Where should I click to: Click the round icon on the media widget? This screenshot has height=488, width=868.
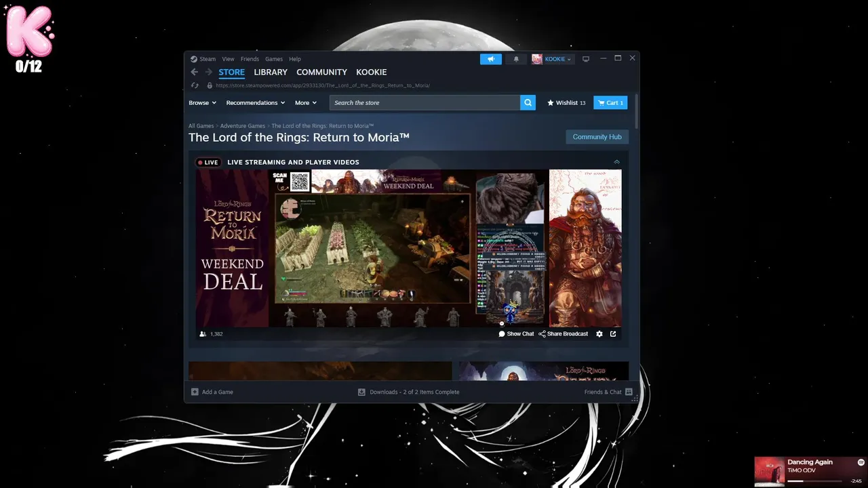[861, 462]
